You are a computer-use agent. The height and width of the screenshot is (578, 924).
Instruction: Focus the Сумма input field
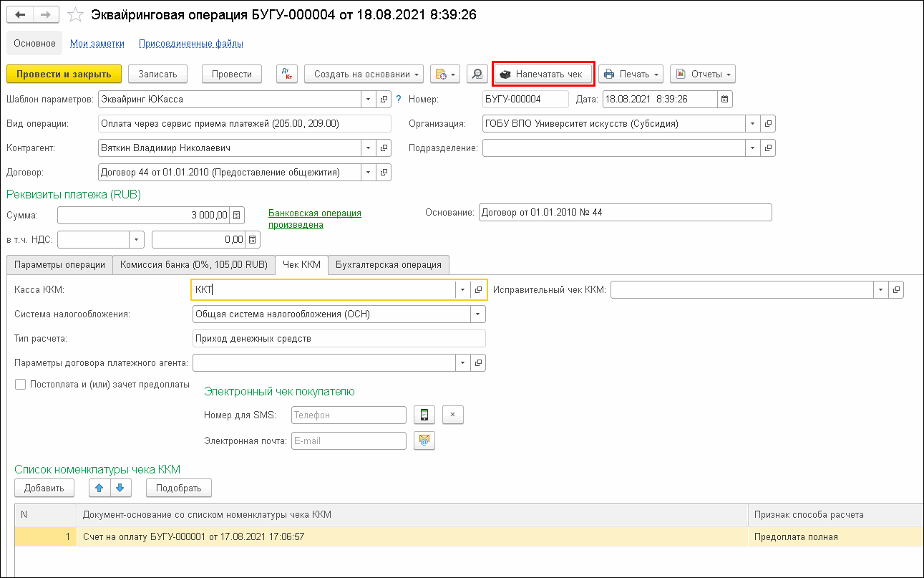pos(144,214)
